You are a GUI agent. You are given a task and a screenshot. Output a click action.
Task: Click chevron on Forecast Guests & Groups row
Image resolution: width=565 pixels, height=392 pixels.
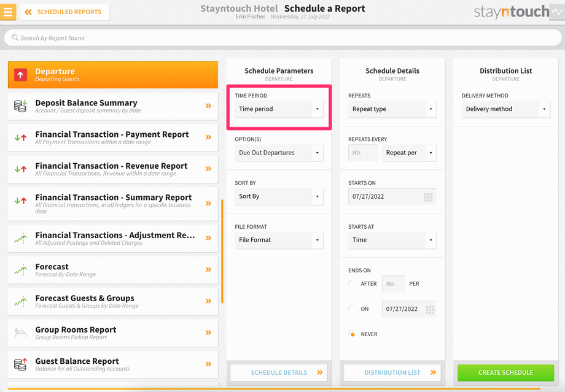click(208, 301)
